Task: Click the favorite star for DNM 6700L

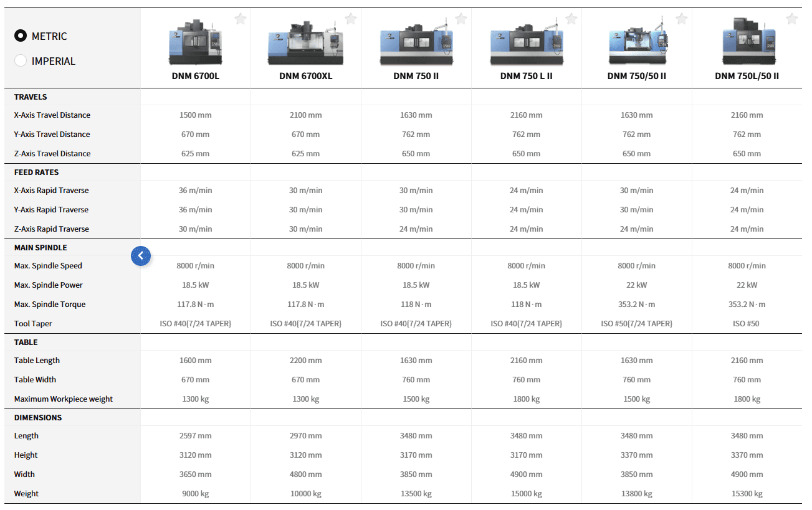Action: (x=241, y=19)
